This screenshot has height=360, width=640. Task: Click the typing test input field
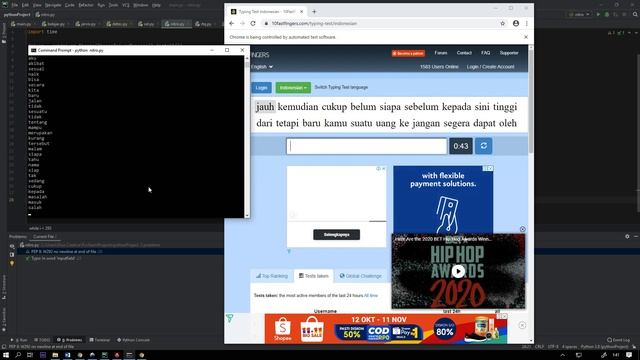point(367,146)
